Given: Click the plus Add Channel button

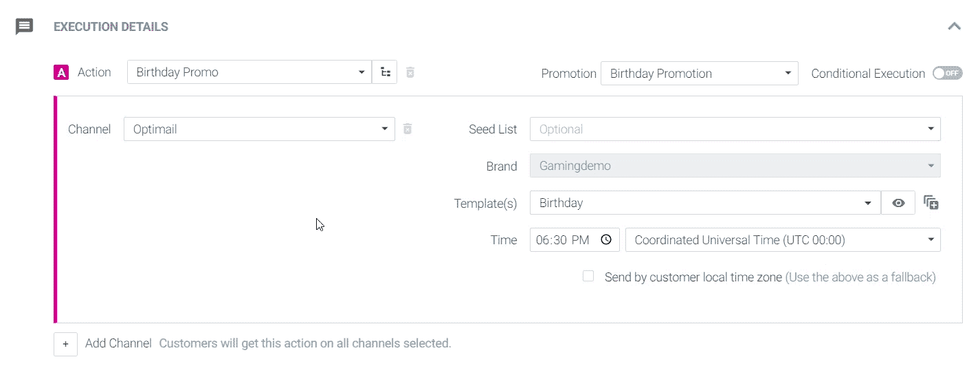Looking at the screenshot, I should 65,344.
